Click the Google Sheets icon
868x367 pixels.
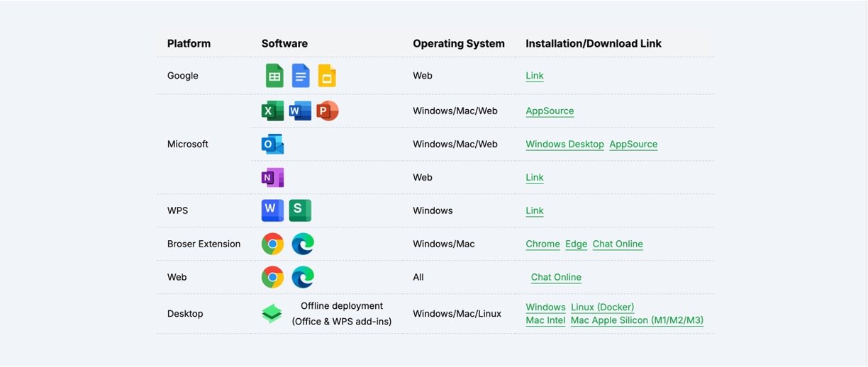[x=274, y=76]
